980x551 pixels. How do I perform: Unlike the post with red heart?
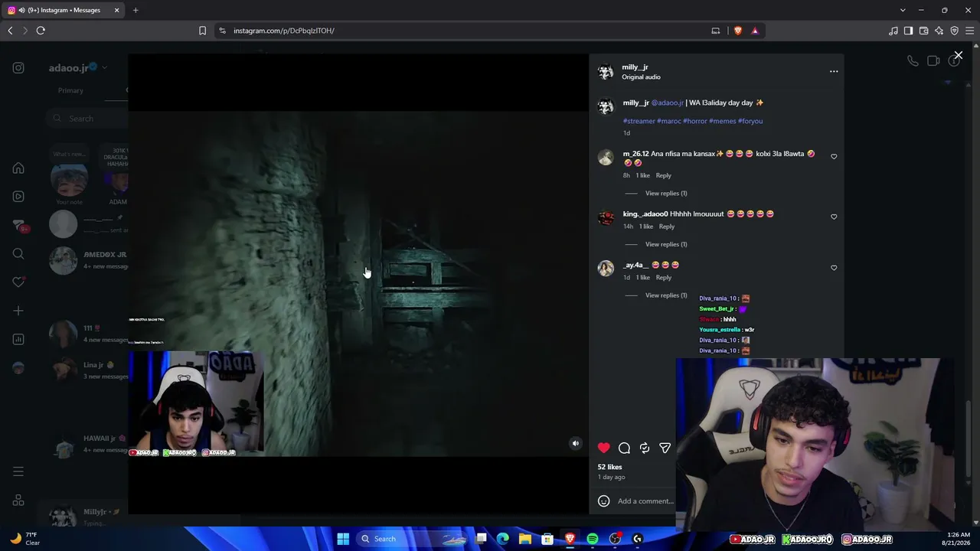[604, 448]
